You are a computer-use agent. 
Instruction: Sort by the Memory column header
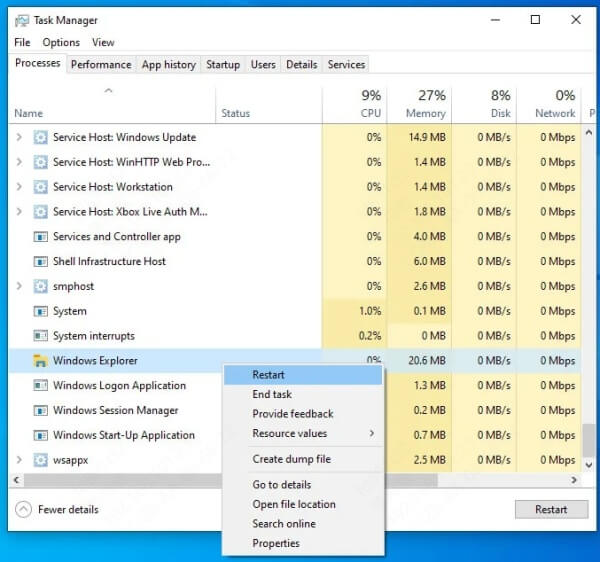(419, 104)
